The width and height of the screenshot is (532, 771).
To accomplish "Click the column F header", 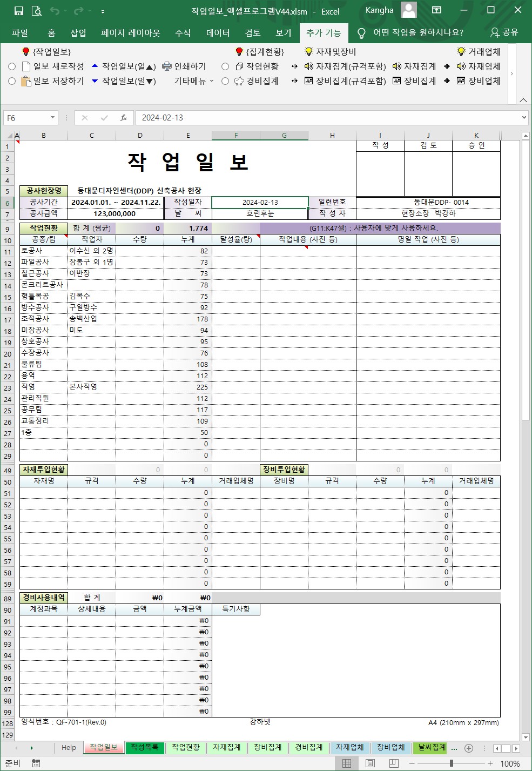I will (236, 135).
